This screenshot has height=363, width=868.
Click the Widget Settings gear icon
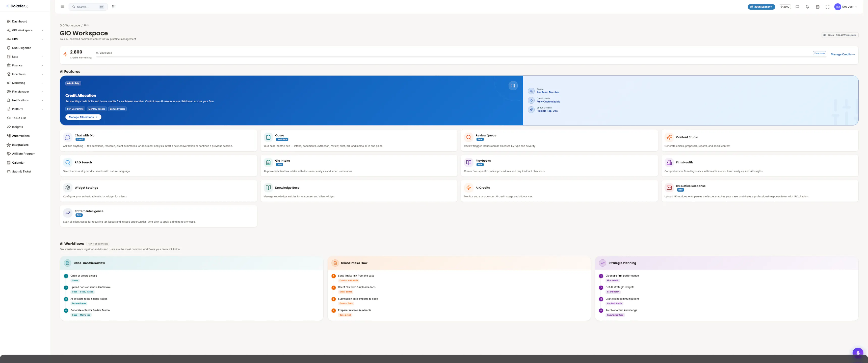tap(68, 188)
